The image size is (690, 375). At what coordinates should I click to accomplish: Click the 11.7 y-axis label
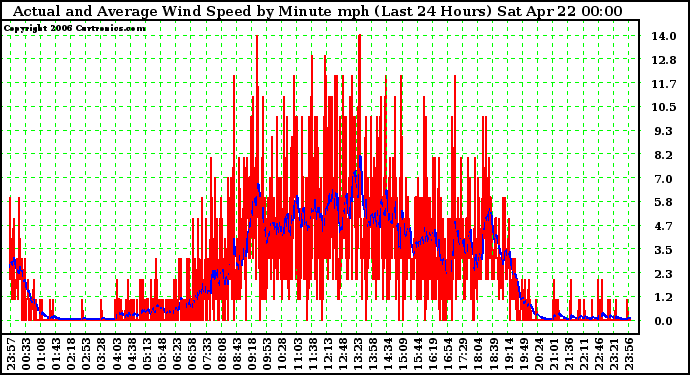[x=664, y=84]
